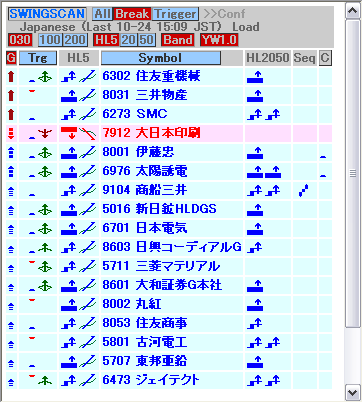Click the HL2050 column header
The height and width of the screenshot is (403, 363).
click(268, 58)
